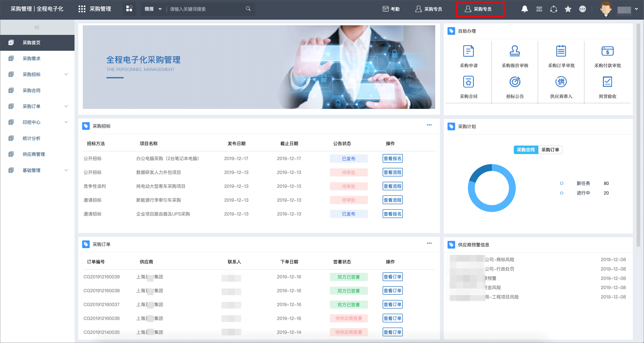Screen dimensions: 644x343
Task: Expand the 微搜 search type dropdown
Action: tap(153, 9)
